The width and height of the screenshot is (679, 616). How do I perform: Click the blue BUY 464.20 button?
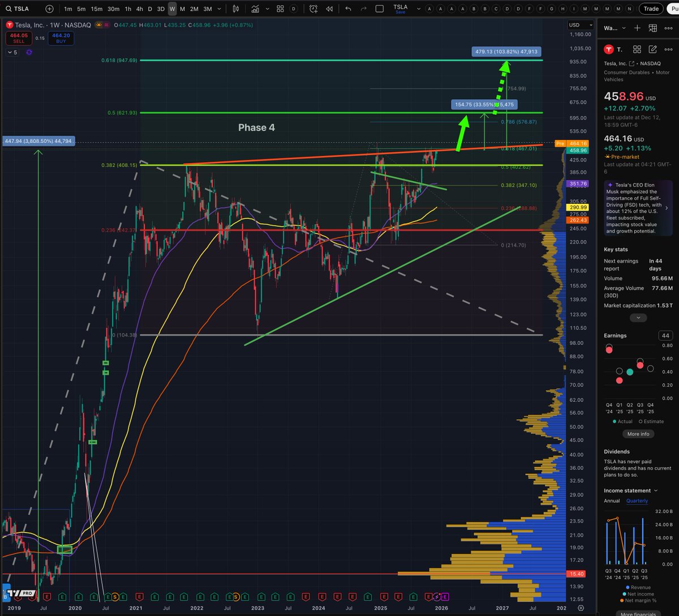click(x=60, y=38)
